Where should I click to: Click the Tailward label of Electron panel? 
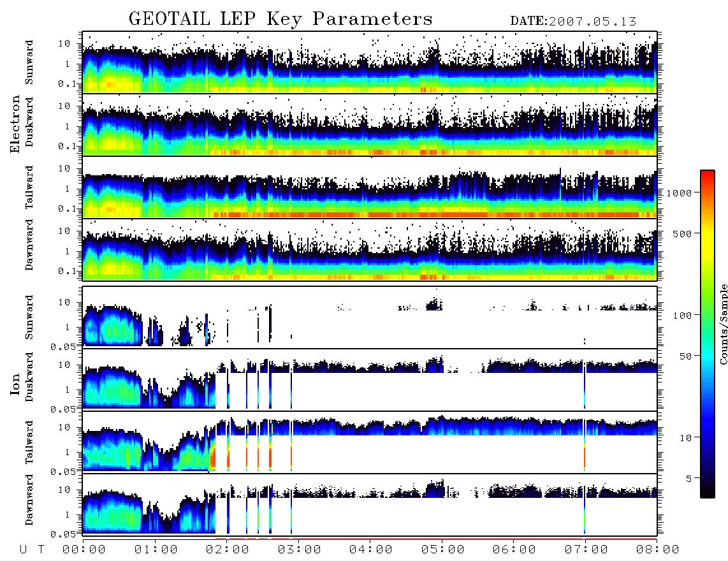click(x=29, y=187)
